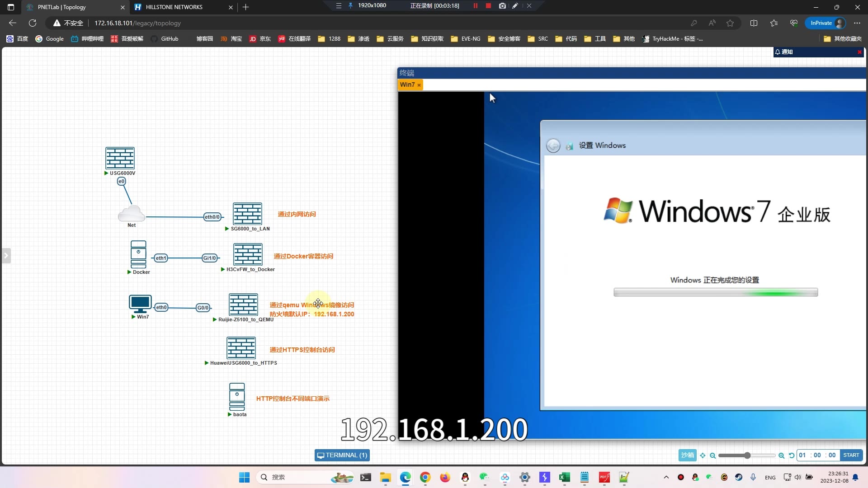Image resolution: width=868 pixels, height=488 pixels.
Task: Open browser split screen icon
Action: coord(754,23)
